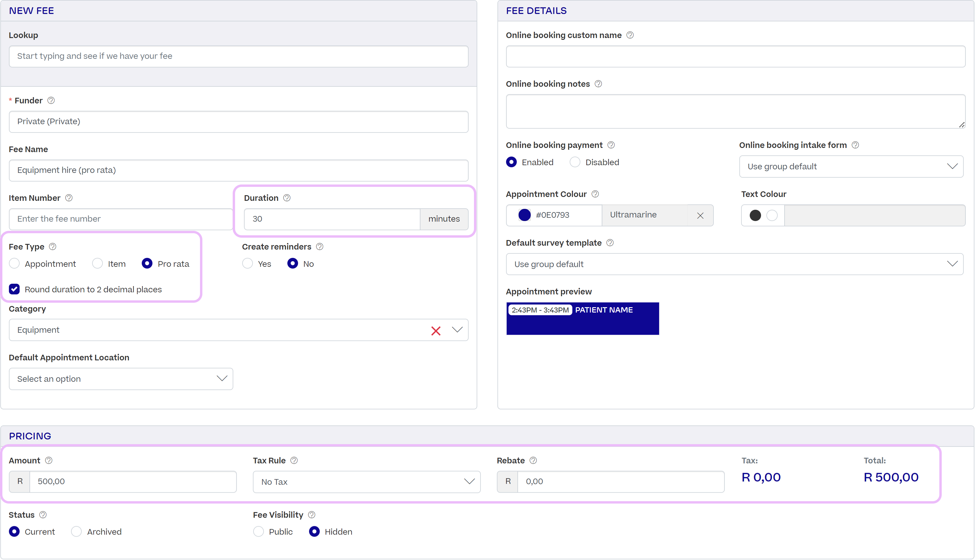Viewport: 975px width, 560px height.
Task: Open the Funder help tooltip
Action: tap(51, 100)
